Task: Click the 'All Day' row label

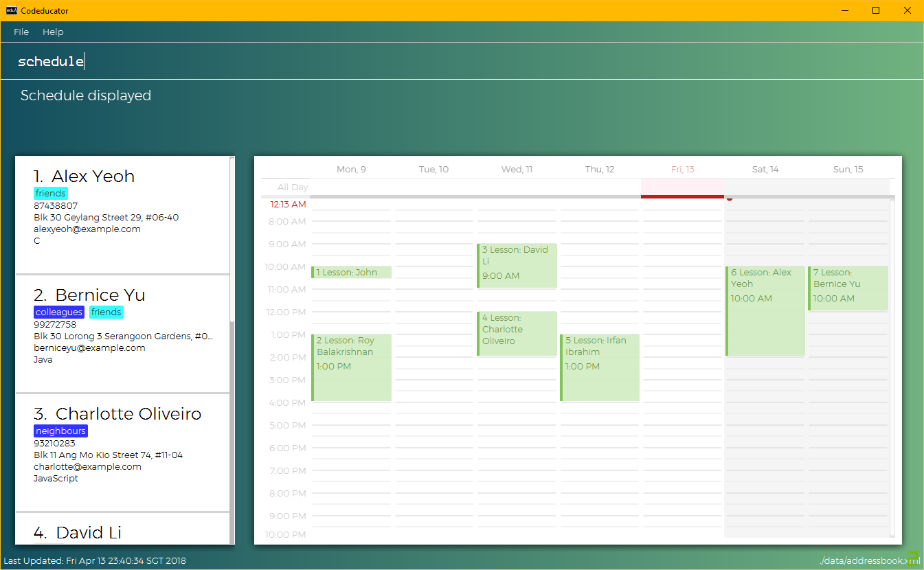Action: (293, 187)
